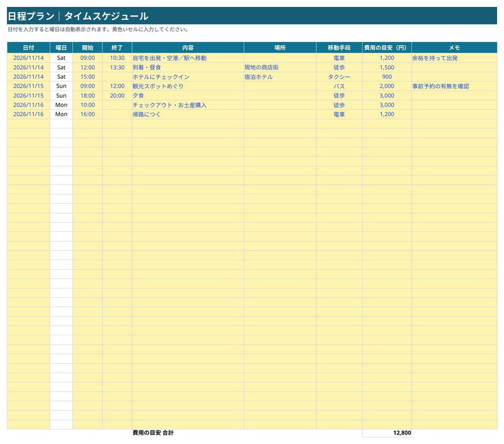Click the 事前予約の有無を確認 memo cell
Screen dimensions: 504x444
coord(454,86)
